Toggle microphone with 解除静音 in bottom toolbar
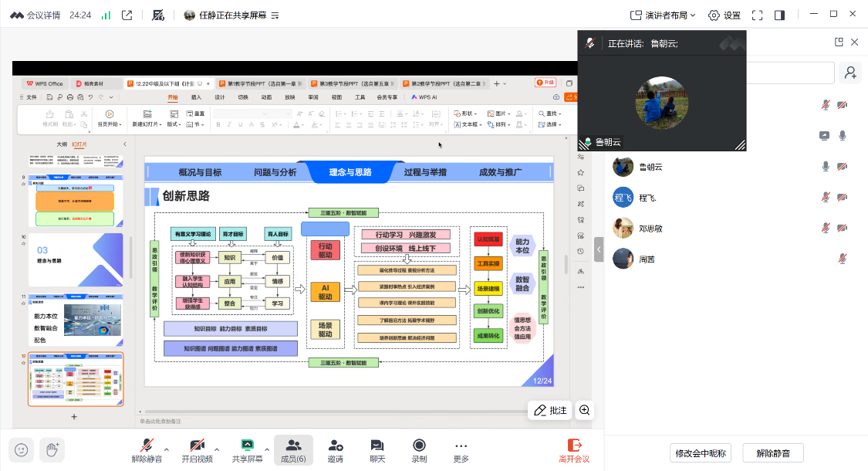The image size is (868, 471). [x=147, y=450]
